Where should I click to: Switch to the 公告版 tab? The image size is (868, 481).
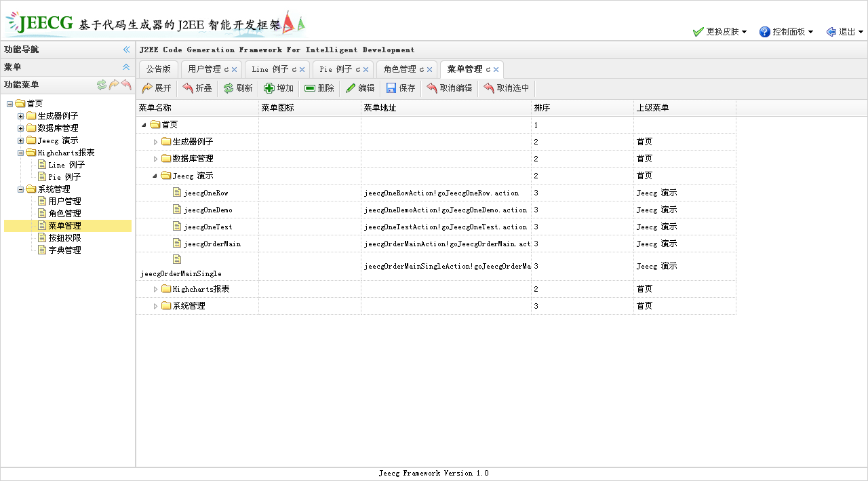(159, 69)
